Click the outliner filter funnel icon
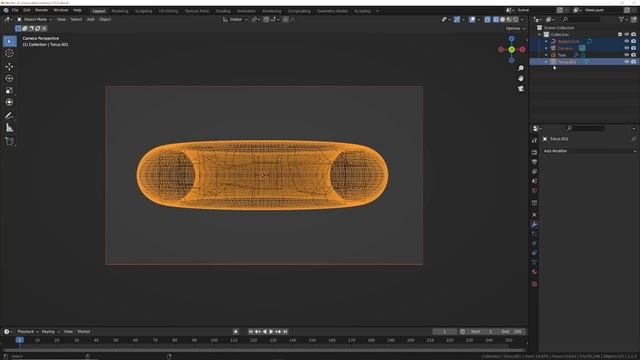The width and height of the screenshot is (640, 360). coord(621,19)
